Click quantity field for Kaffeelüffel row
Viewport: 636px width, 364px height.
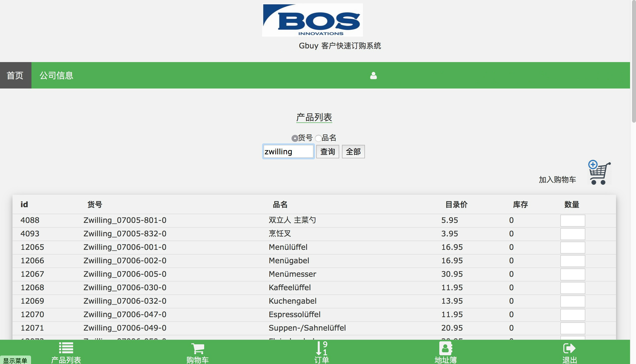point(572,288)
